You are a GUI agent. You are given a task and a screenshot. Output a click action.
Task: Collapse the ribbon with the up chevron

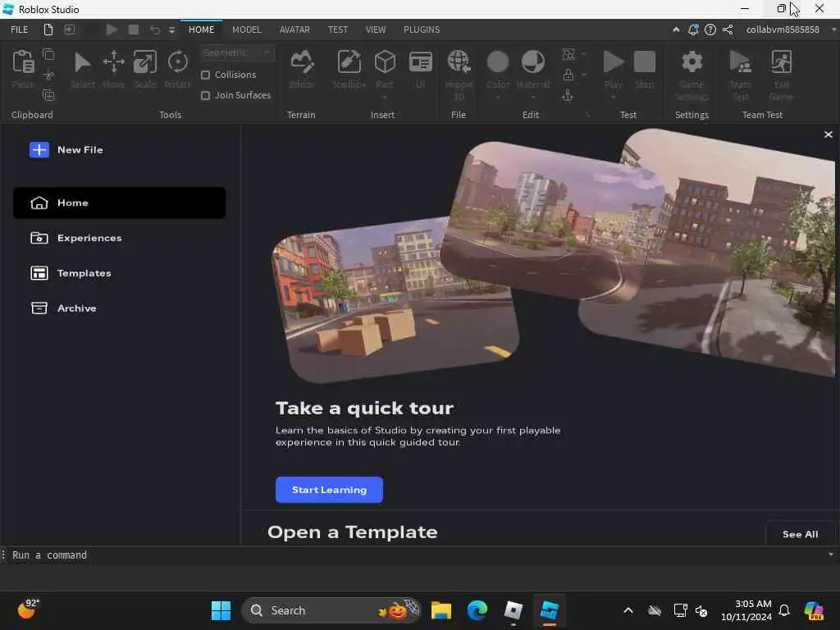click(676, 30)
